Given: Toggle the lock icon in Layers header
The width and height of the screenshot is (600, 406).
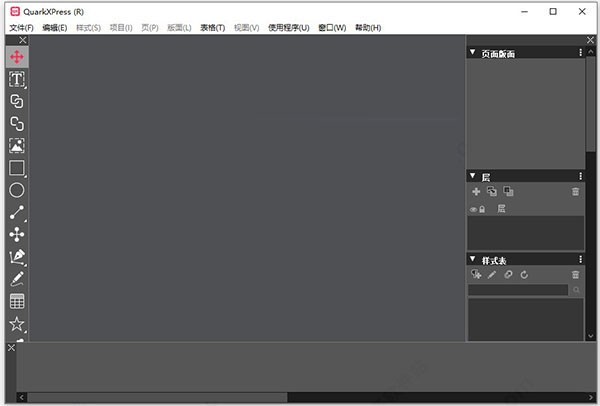Looking at the screenshot, I should coord(481,209).
